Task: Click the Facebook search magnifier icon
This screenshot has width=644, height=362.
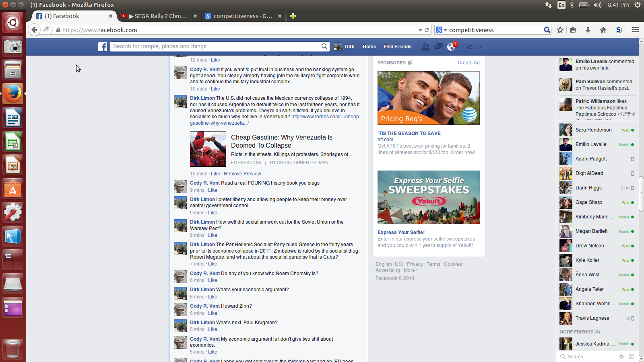Action: [324, 46]
